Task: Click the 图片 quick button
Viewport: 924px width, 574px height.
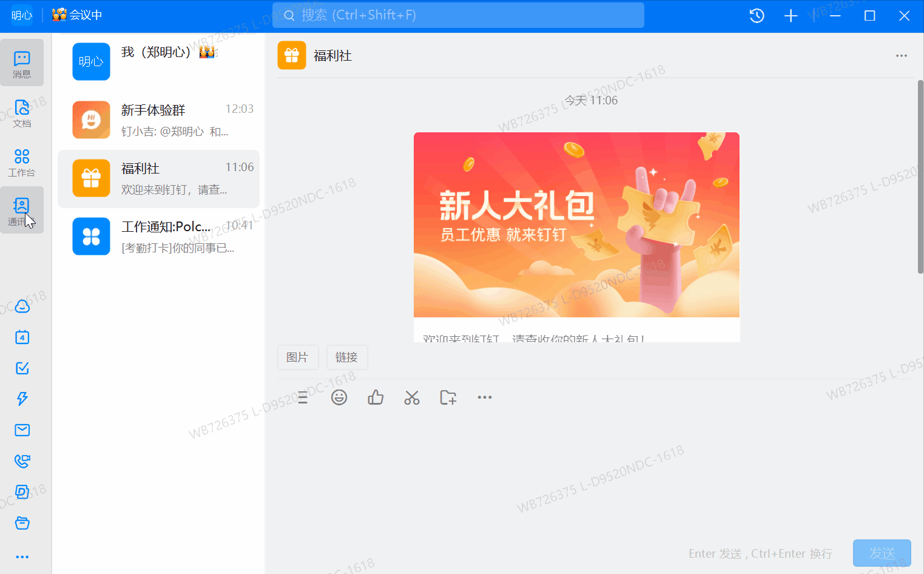Action: pyautogui.click(x=297, y=357)
